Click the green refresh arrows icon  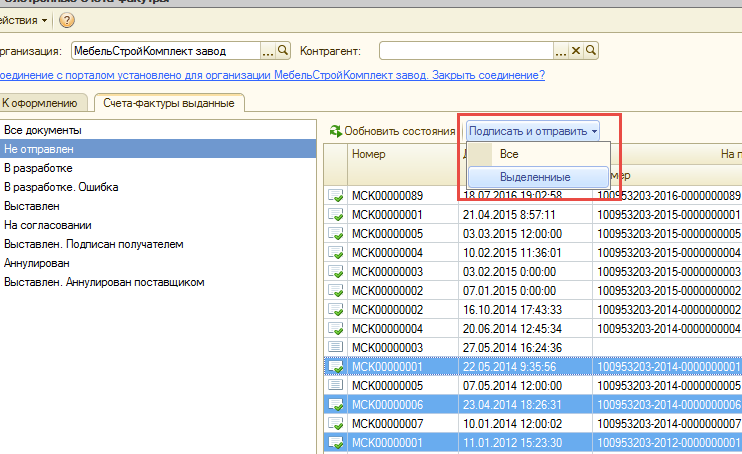[x=336, y=131]
